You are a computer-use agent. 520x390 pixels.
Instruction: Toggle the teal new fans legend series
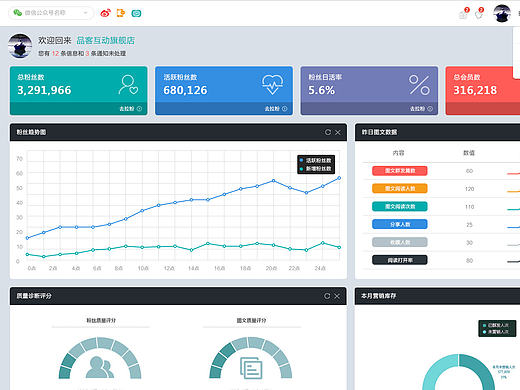pyautogui.click(x=315, y=169)
